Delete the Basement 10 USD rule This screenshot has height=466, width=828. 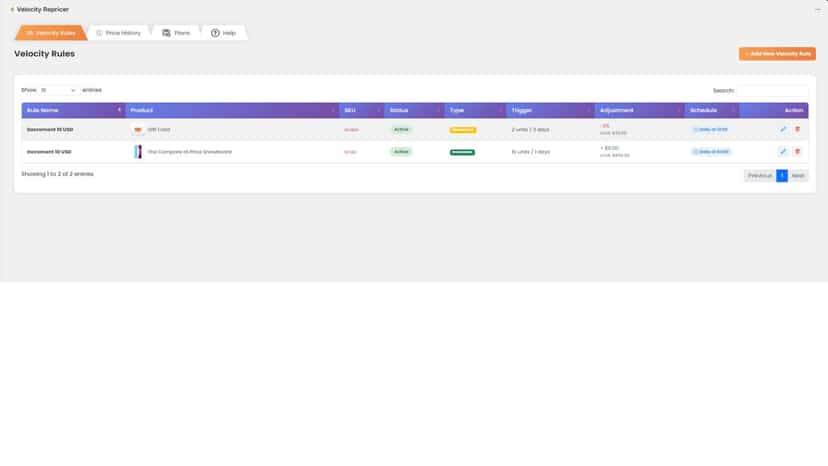point(797,129)
